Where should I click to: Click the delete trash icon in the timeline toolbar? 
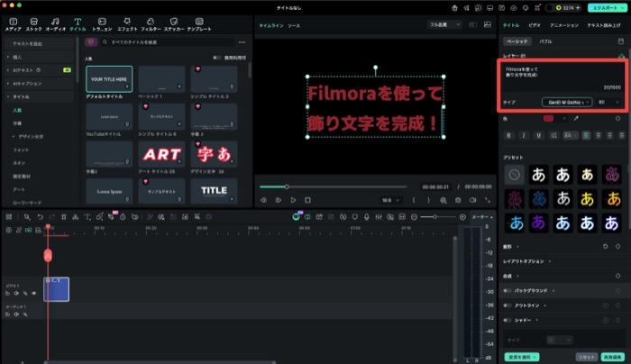[64, 217]
